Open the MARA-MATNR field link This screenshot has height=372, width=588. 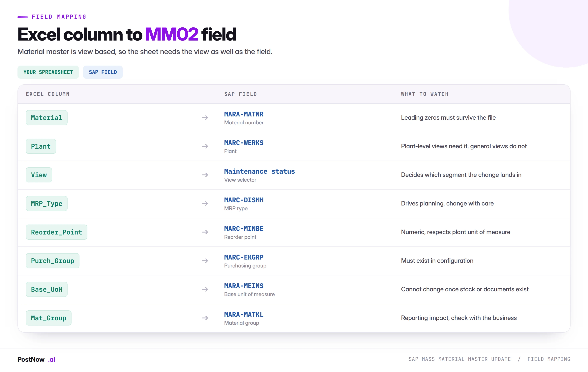(x=244, y=114)
